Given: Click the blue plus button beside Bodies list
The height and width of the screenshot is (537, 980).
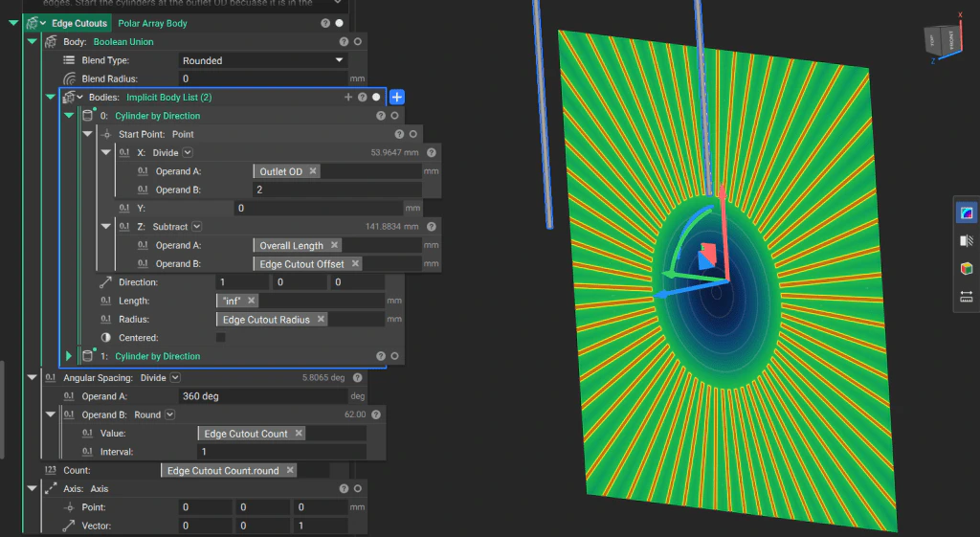Looking at the screenshot, I should 397,97.
